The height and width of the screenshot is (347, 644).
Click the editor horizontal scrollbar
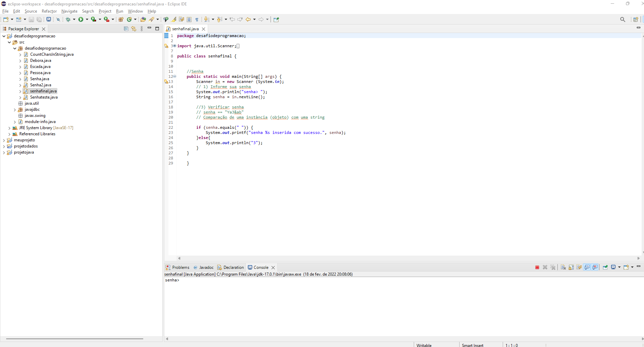pos(409,258)
